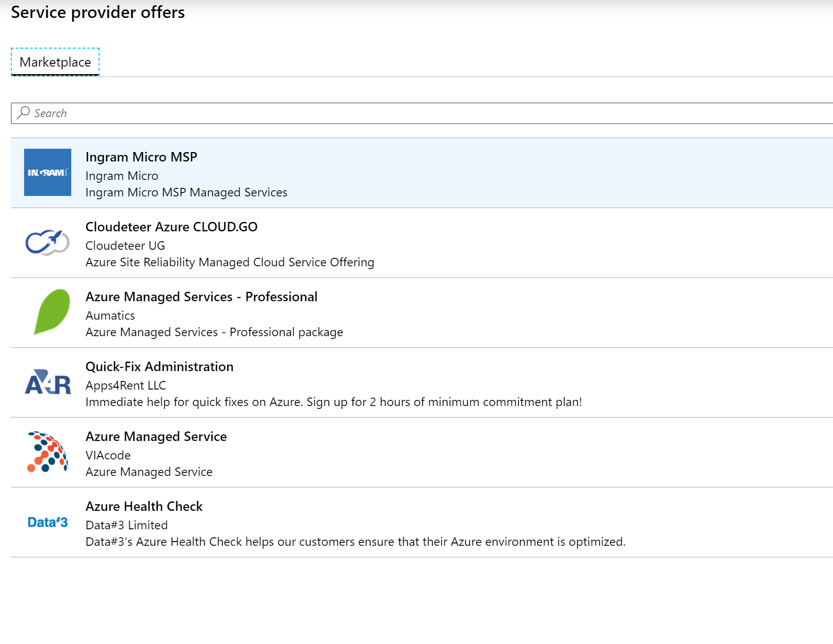The image size is (833, 644).
Task: Open Azure Managed Services - Professional offer
Action: click(x=422, y=313)
